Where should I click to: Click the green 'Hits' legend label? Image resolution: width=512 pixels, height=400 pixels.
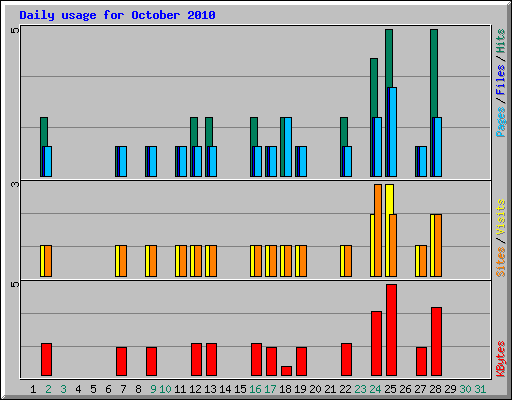500,41
